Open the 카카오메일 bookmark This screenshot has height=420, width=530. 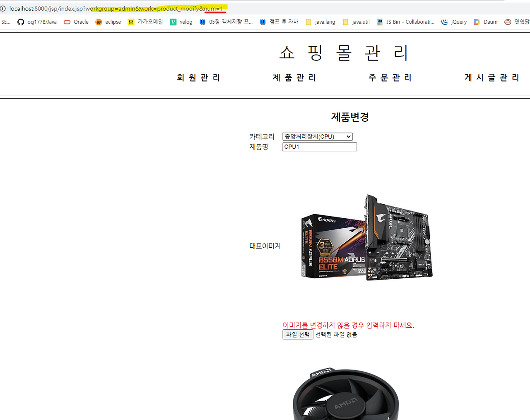(145, 22)
